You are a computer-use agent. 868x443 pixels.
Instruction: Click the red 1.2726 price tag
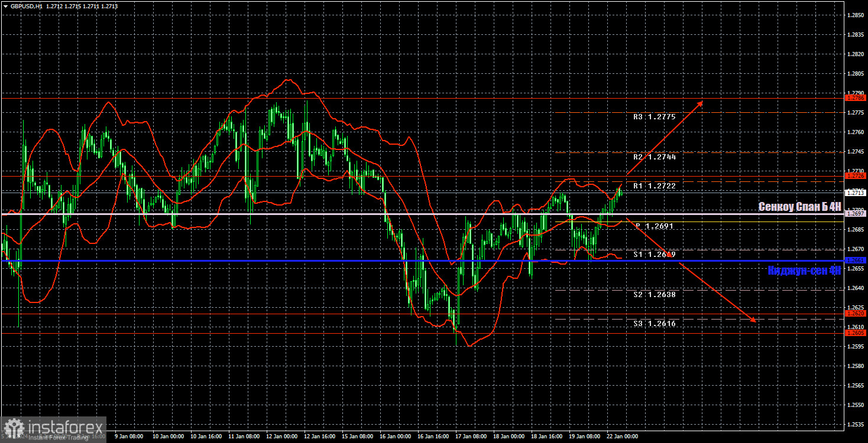coord(856,176)
